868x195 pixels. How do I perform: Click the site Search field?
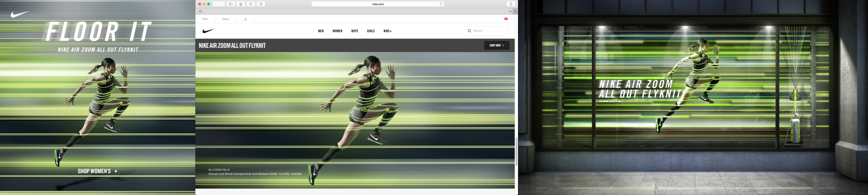pyautogui.click(x=486, y=31)
